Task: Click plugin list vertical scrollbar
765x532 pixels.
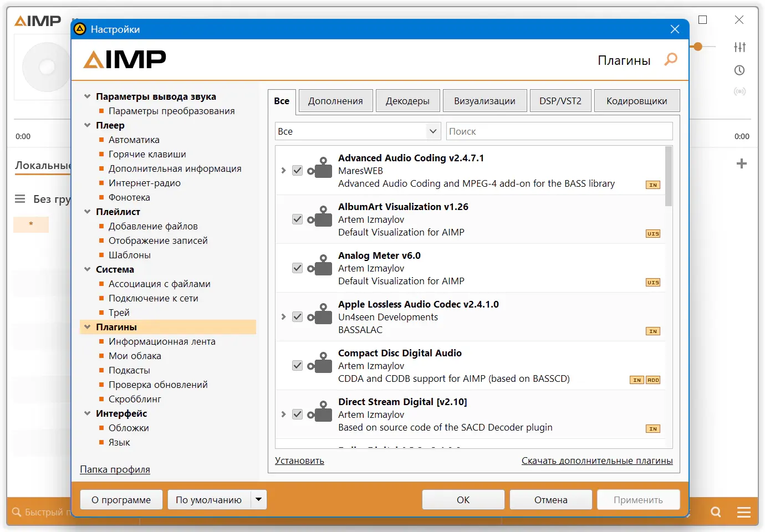Action: point(669,176)
